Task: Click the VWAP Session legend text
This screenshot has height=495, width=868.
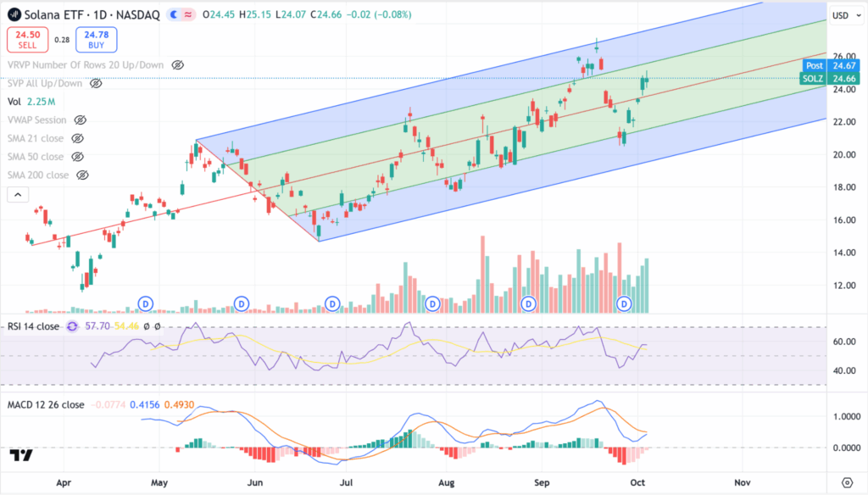Action: 36,120
